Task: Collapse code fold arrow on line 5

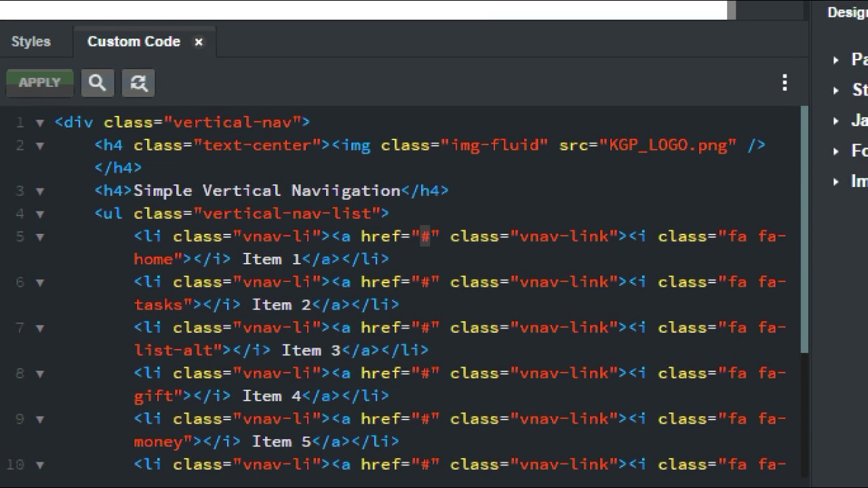Action: pos(40,237)
